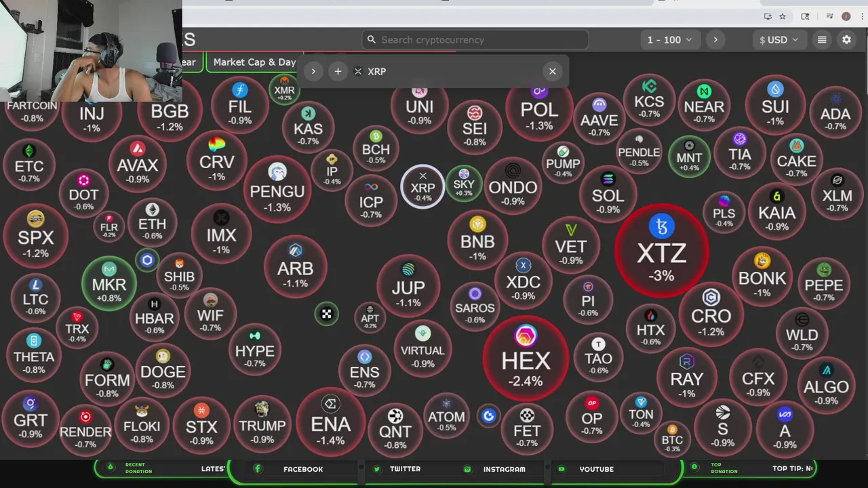This screenshot has height=488, width=868.
Task: Open the settings gear icon
Action: pos(846,40)
